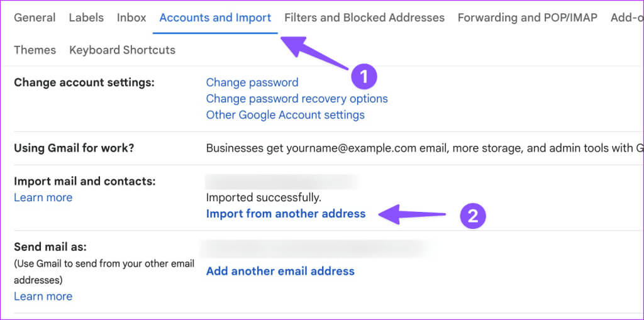
Task: Open Change password recovery options
Action: [x=297, y=99]
